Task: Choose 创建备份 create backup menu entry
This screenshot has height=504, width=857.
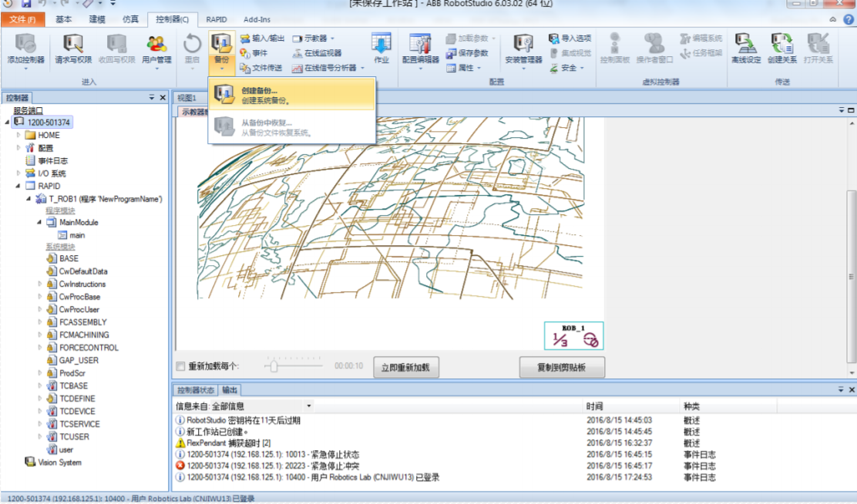Action: [x=291, y=95]
